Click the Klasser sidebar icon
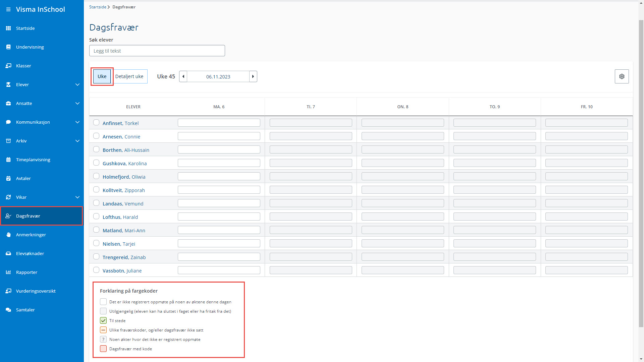 (x=8, y=66)
